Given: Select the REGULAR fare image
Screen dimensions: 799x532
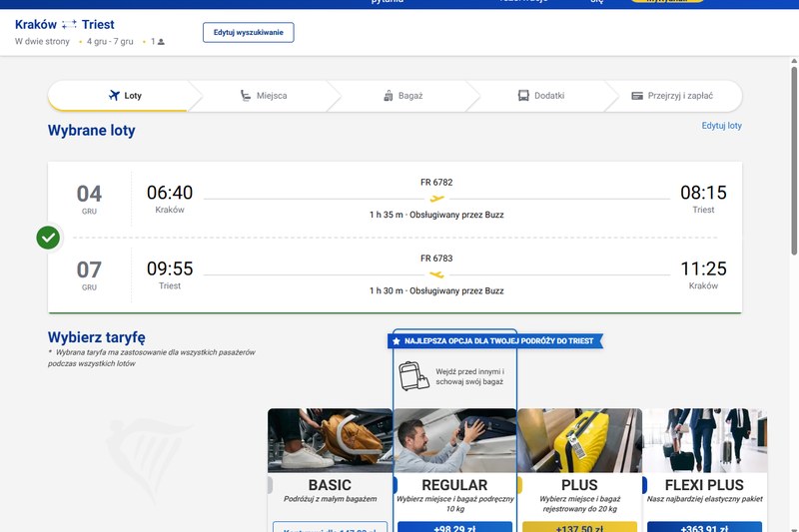Looking at the screenshot, I should 455,440.
